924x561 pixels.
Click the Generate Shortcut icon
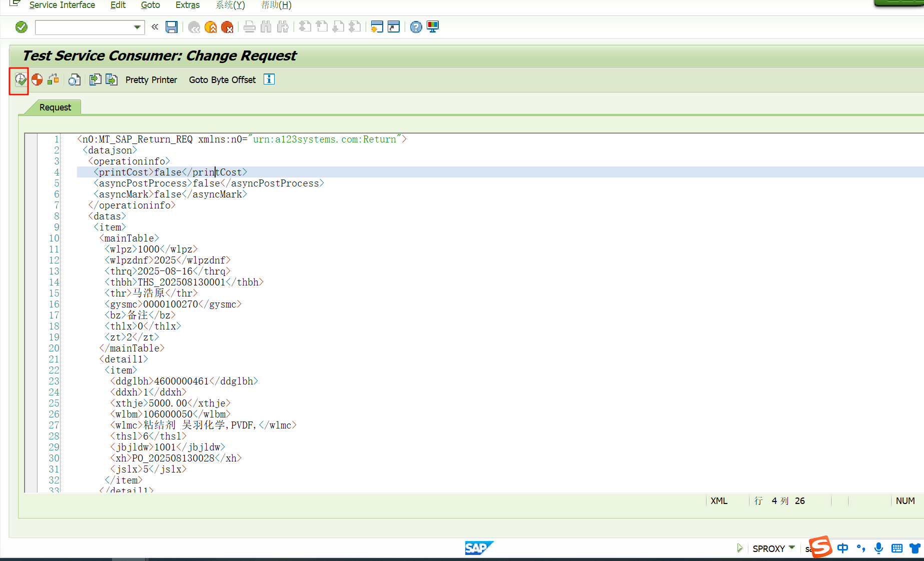tap(394, 27)
